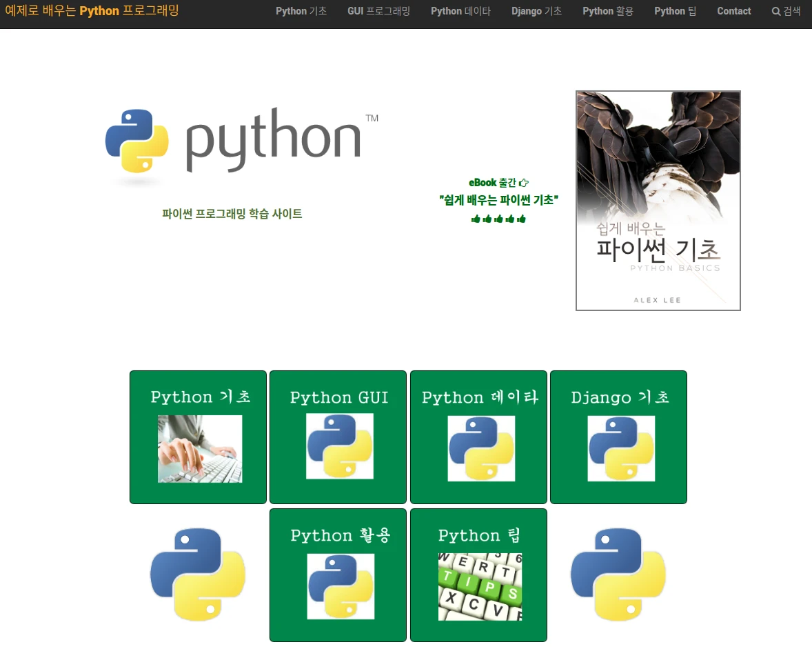The height and width of the screenshot is (649, 812).
Task: Open the Python 활용 menu
Action: pos(608,11)
